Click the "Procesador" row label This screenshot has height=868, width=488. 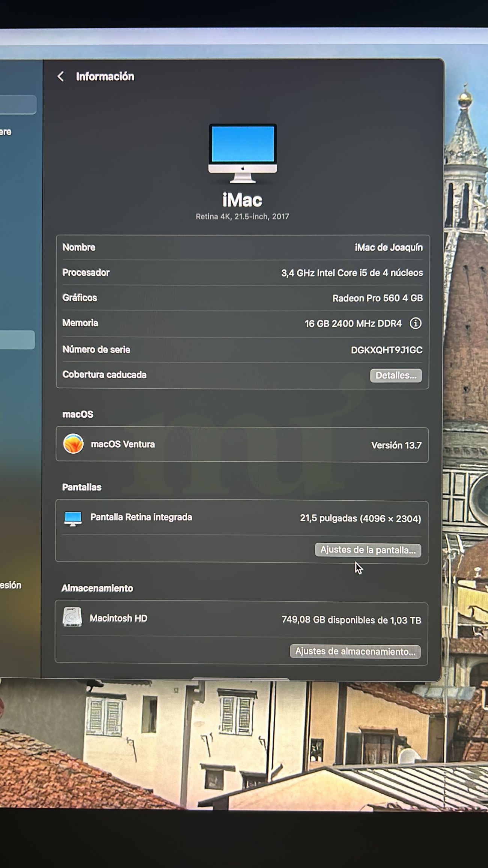86,272
